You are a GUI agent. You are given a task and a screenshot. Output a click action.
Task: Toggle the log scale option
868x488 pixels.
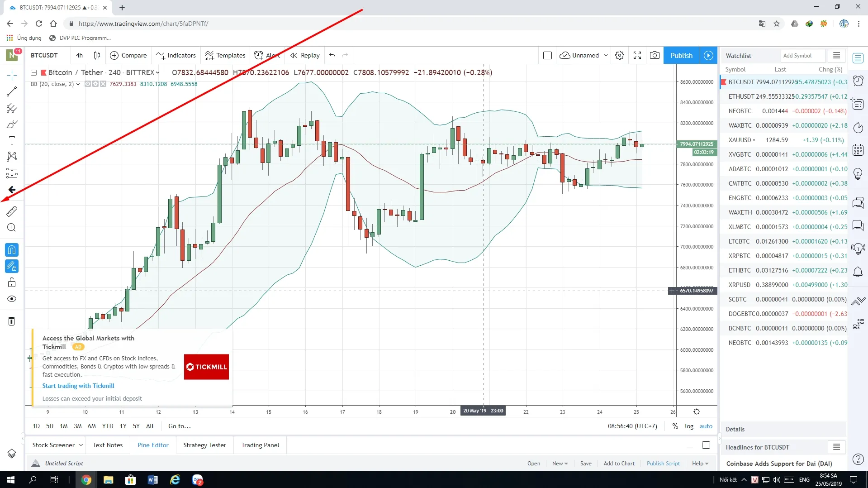[689, 426]
